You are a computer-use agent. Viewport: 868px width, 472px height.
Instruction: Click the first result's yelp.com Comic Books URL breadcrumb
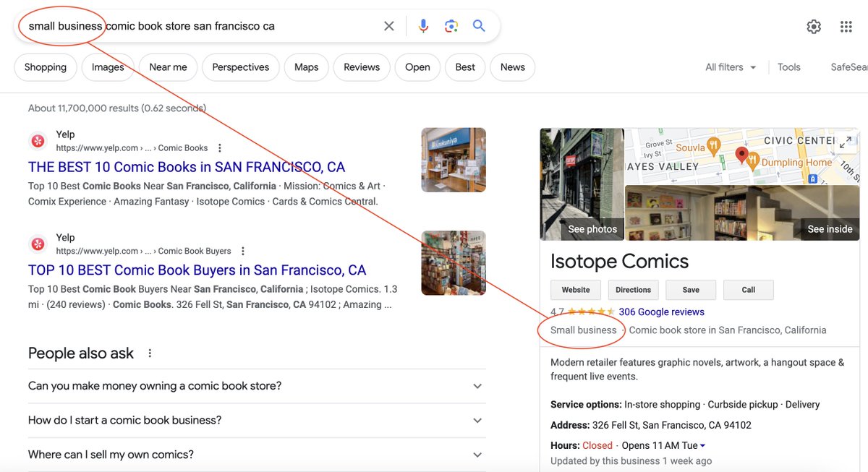(x=132, y=148)
